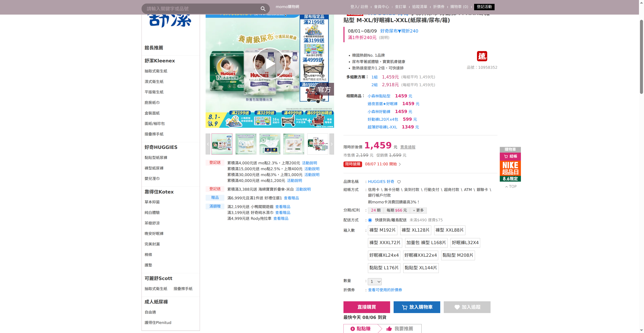Select third product thumbnail
The image size is (644, 333).
(270, 144)
